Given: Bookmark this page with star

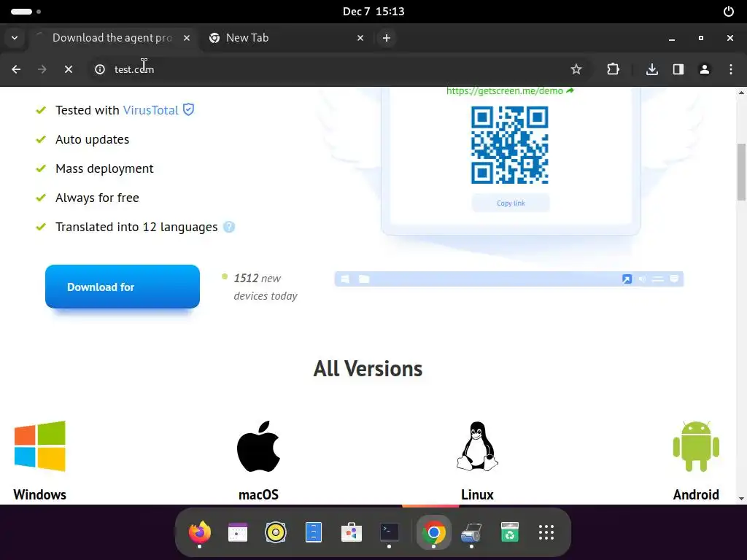Looking at the screenshot, I should point(576,69).
